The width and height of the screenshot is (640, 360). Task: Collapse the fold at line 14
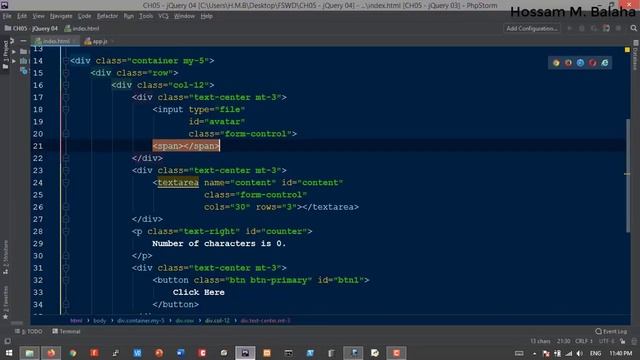[66, 61]
